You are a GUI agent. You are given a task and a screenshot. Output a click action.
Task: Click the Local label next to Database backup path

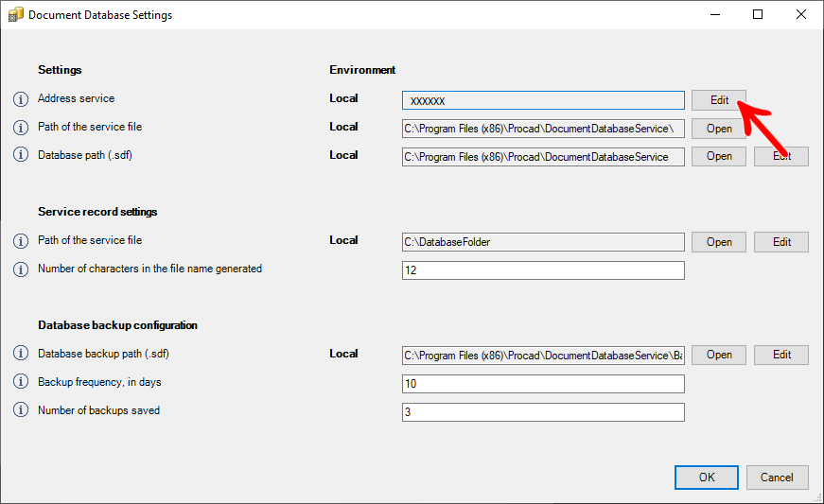point(343,354)
